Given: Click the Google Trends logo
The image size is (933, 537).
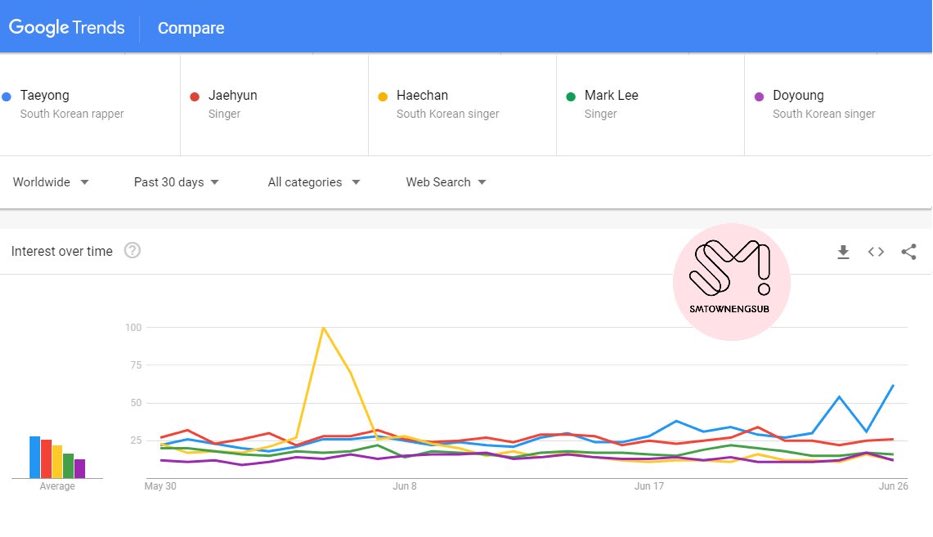Looking at the screenshot, I should pos(67,27).
